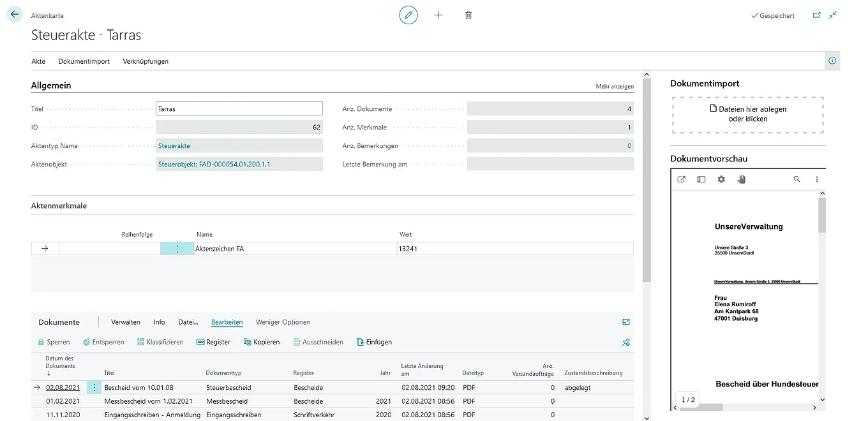Switch to the Verwalten tab
Viewport: 868px width, 421px height.
coord(126,322)
